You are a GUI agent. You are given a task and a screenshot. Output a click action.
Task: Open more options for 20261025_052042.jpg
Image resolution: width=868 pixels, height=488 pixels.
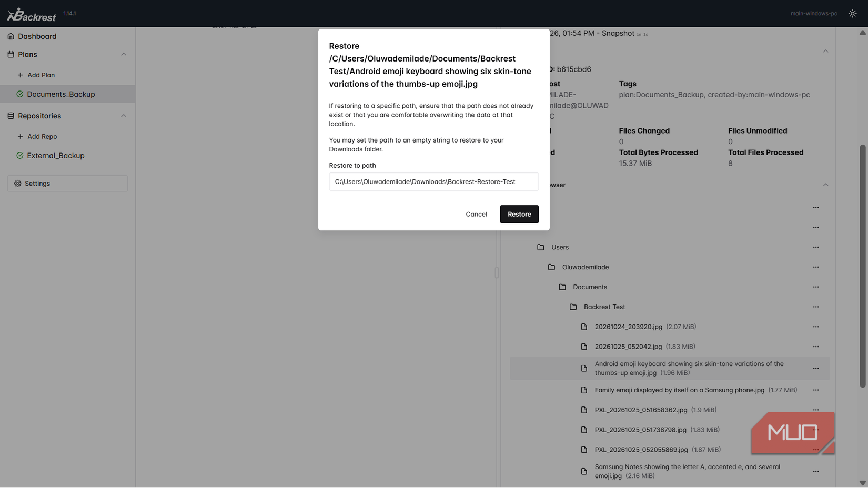pos(816,347)
